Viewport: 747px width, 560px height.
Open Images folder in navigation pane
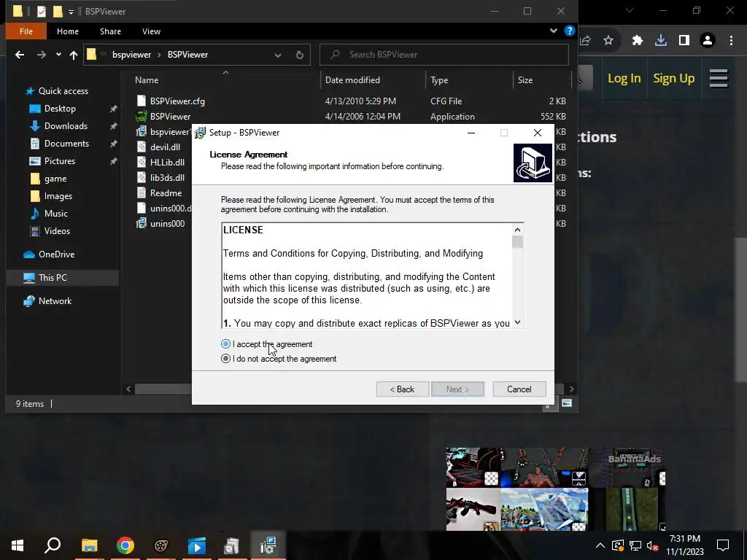tap(58, 196)
